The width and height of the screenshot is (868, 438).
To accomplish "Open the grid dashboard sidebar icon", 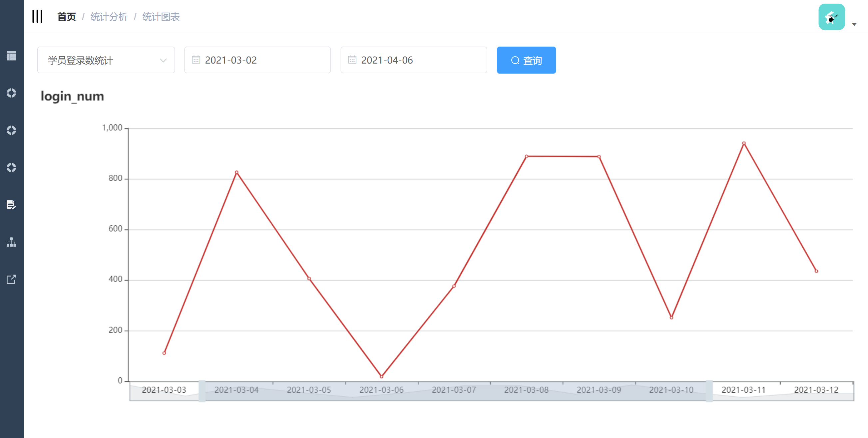I will (11, 56).
